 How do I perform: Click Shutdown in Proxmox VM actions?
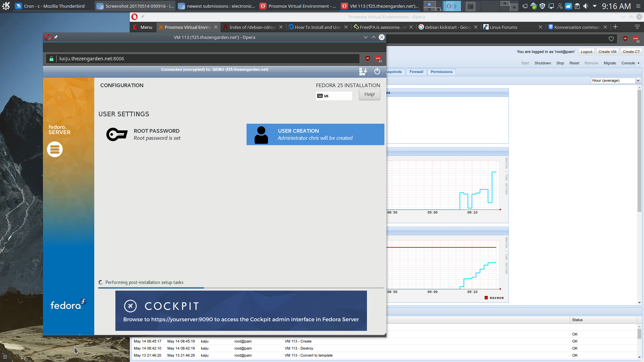point(543,63)
